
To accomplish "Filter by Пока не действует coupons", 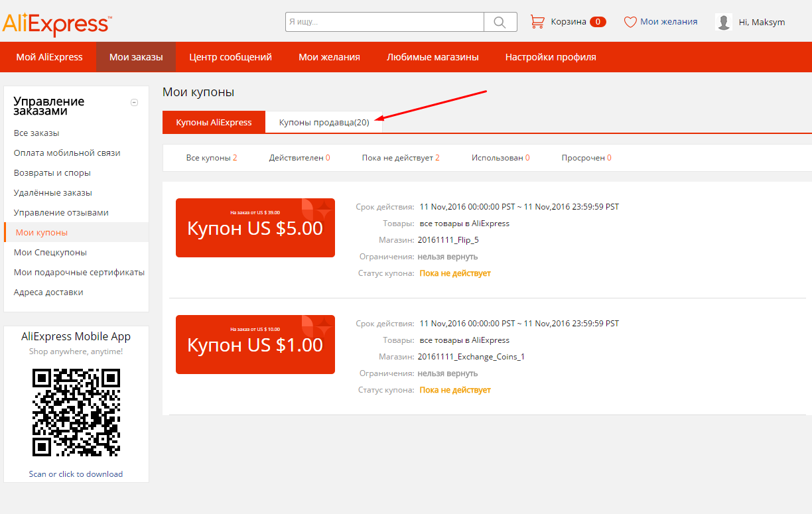I will click(x=400, y=158).
